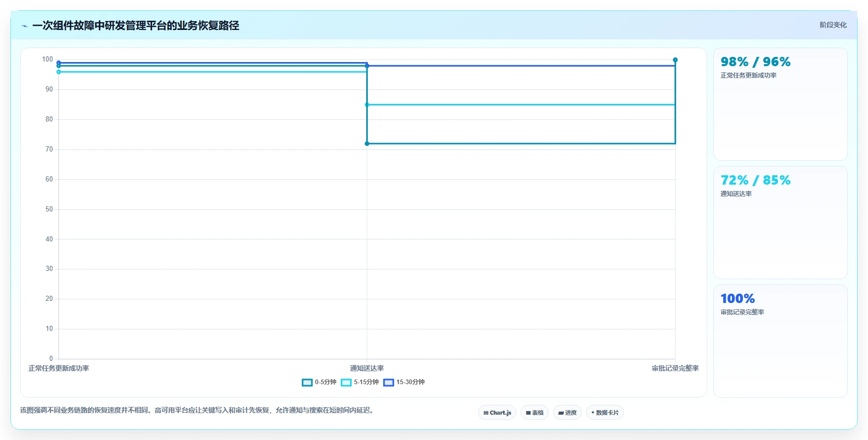Click the 15-30分钟 legend label
The width and height of the screenshot is (868, 440).
pyautogui.click(x=410, y=382)
